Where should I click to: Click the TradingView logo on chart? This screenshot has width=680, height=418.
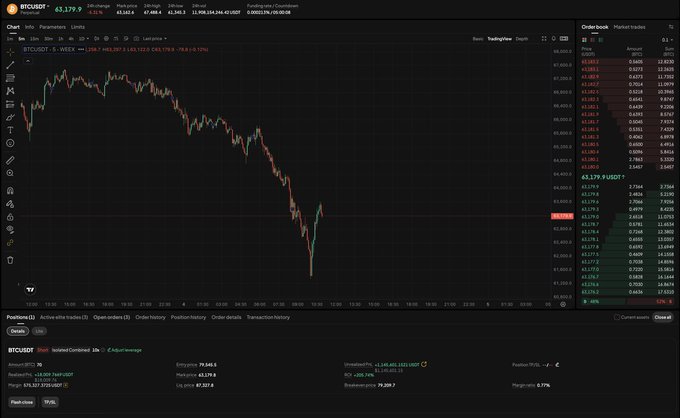click(x=30, y=290)
